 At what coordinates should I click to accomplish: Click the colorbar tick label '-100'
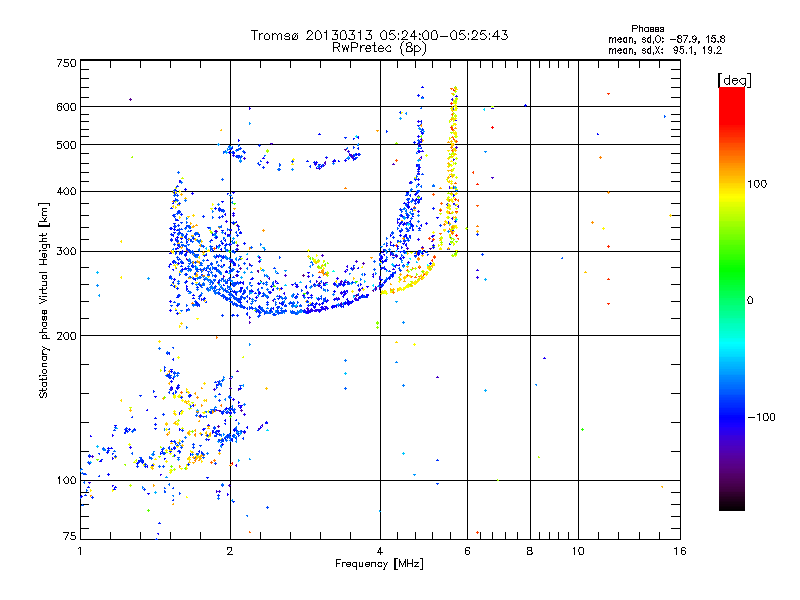point(761,417)
